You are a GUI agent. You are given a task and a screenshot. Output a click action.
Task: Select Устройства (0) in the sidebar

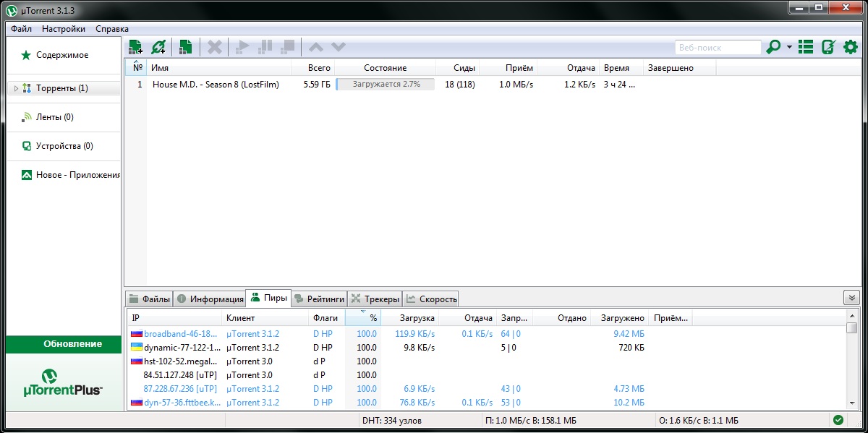coord(62,146)
